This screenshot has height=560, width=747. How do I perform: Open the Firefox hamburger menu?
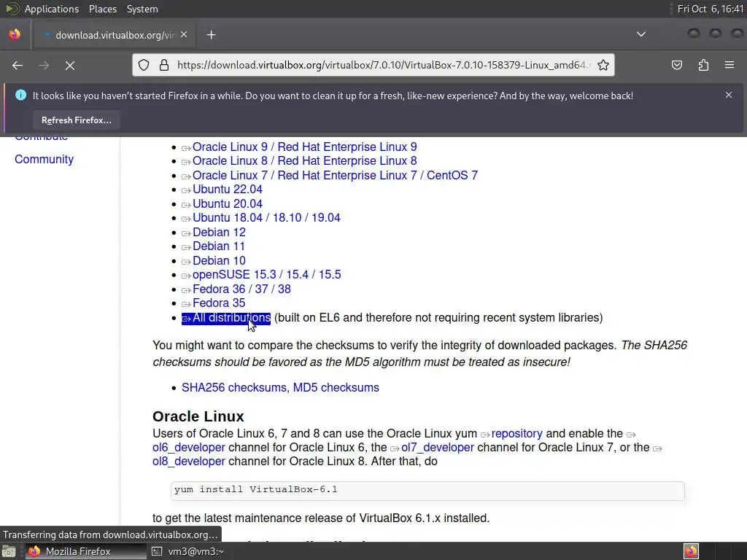pos(729,65)
